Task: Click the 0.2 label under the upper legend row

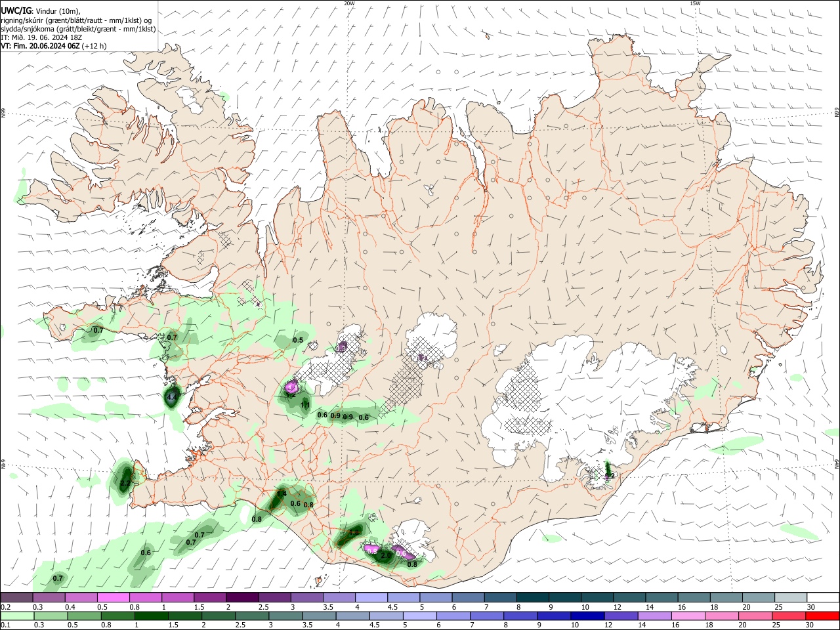Action: pos(5,607)
